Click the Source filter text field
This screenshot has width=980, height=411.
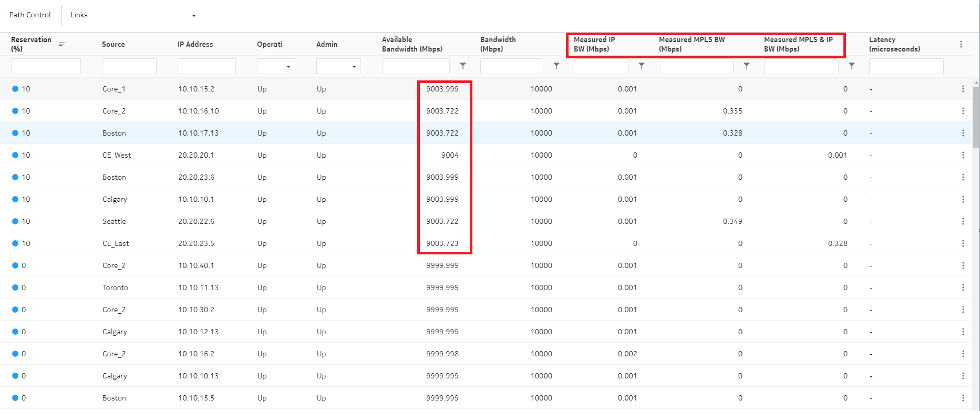[129, 66]
